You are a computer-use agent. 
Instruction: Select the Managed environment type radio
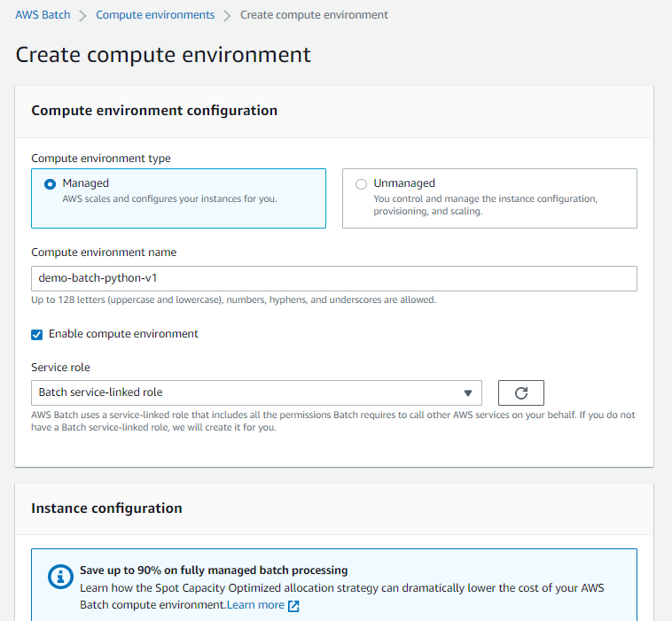tap(51, 184)
